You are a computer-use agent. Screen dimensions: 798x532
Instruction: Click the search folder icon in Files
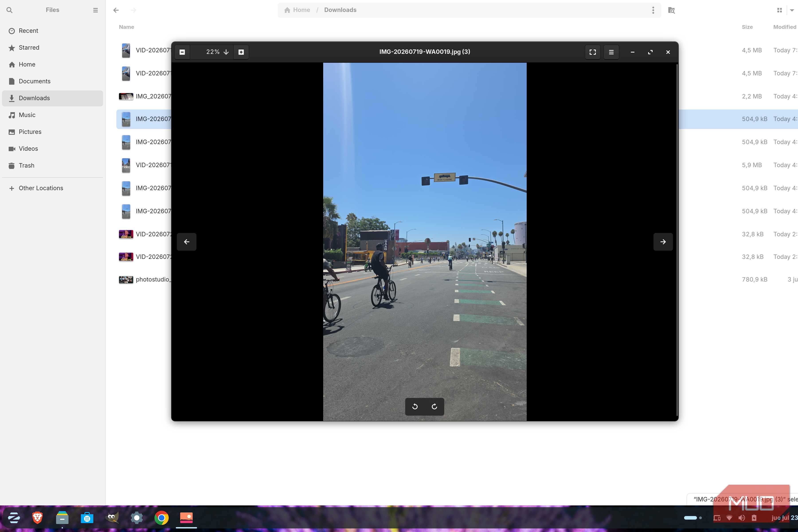click(671, 10)
